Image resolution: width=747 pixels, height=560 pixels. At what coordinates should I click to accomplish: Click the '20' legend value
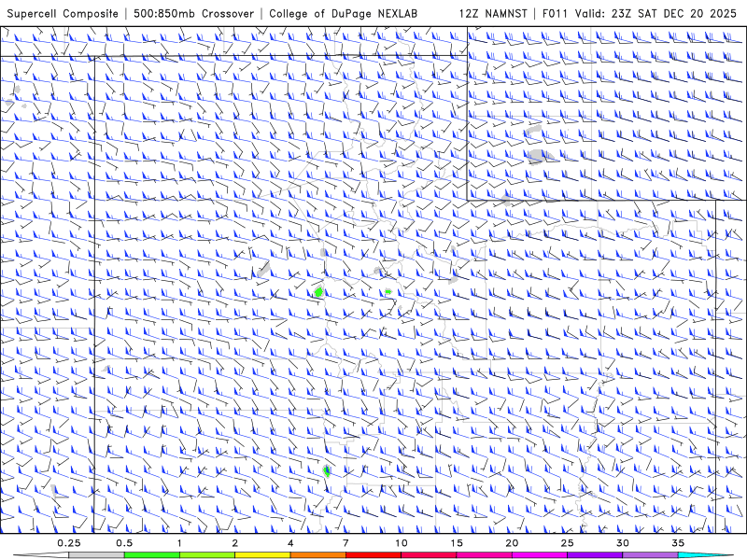[x=512, y=543]
